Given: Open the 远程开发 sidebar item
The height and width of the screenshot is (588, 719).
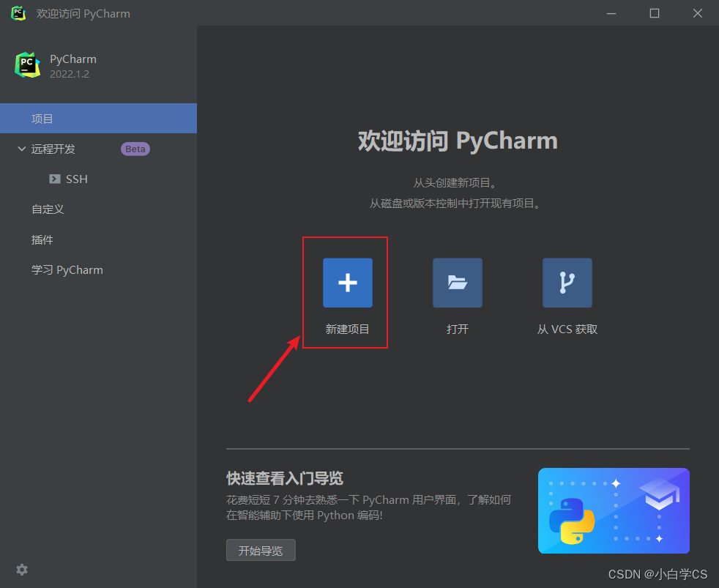Looking at the screenshot, I should pyautogui.click(x=99, y=149).
